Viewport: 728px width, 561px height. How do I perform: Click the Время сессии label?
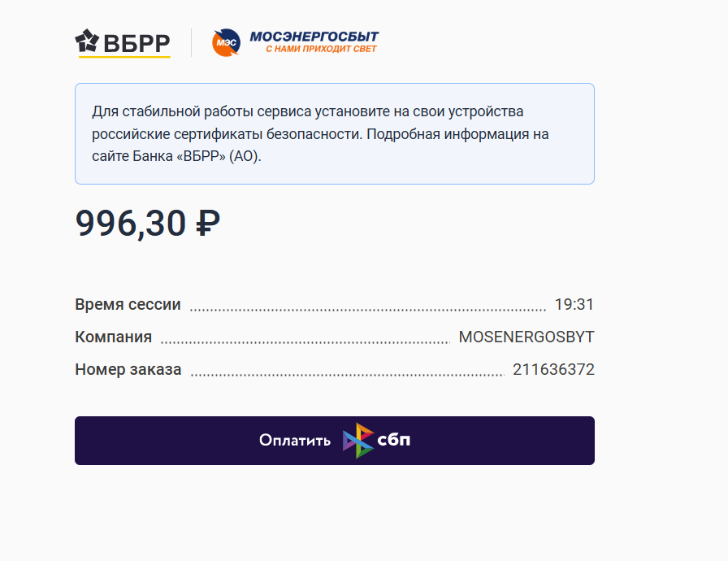pos(128,303)
